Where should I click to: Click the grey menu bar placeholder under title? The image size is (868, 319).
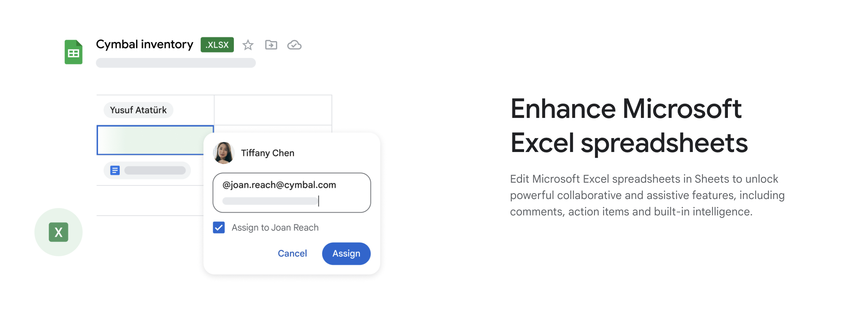tap(176, 63)
